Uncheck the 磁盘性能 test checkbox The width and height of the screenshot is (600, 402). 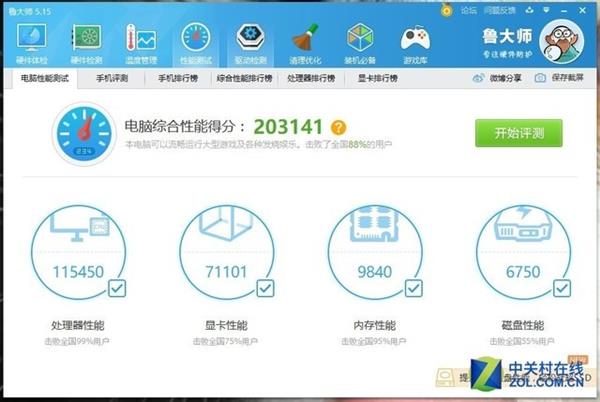tap(562, 288)
